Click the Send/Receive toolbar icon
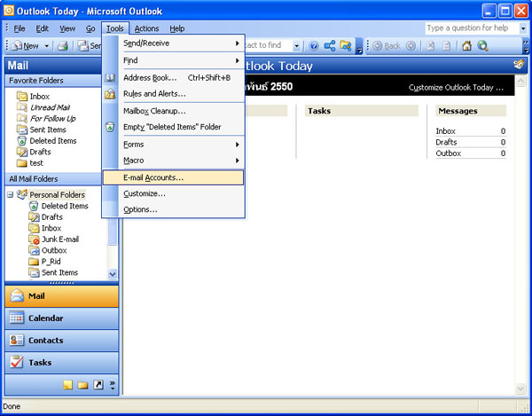 click(83, 46)
